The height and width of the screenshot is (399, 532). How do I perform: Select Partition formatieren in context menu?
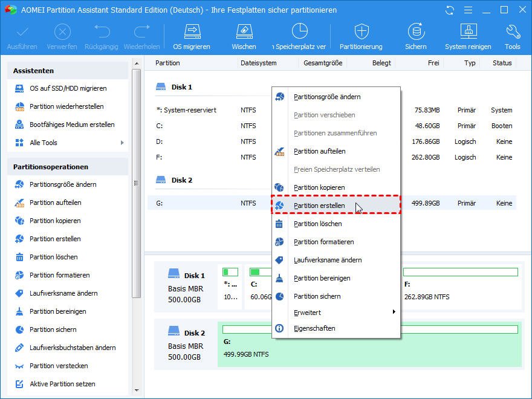pyautogui.click(x=323, y=242)
